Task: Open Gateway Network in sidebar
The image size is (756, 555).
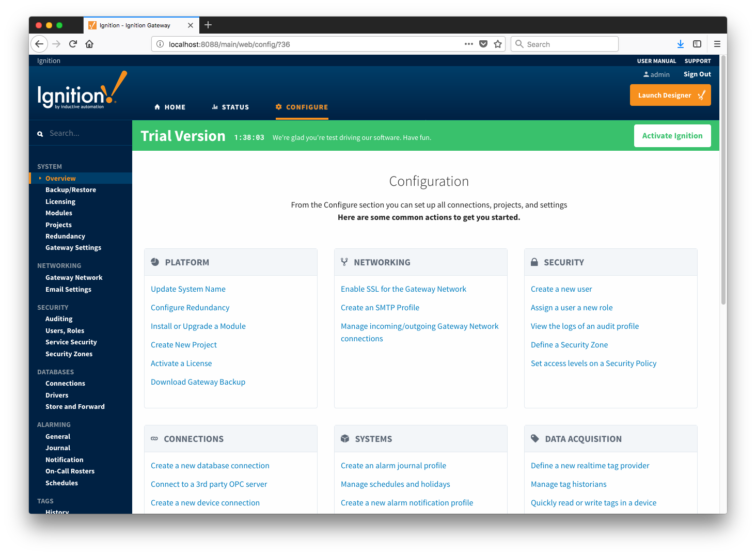Action: tap(74, 277)
